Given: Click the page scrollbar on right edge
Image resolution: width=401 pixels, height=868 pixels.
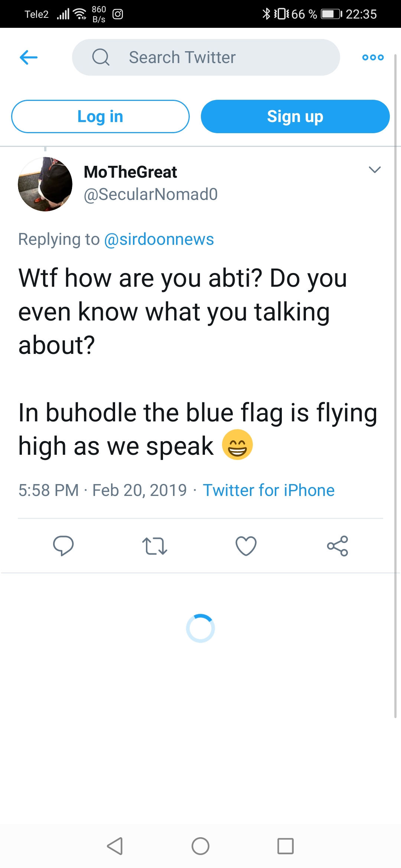Looking at the screenshot, I should tap(395, 371).
